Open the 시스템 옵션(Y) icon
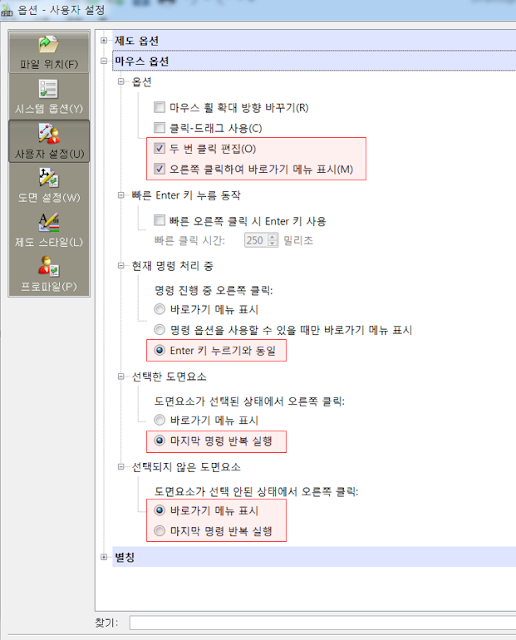The width and height of the screenshot is (516, 640). point(49,96)
